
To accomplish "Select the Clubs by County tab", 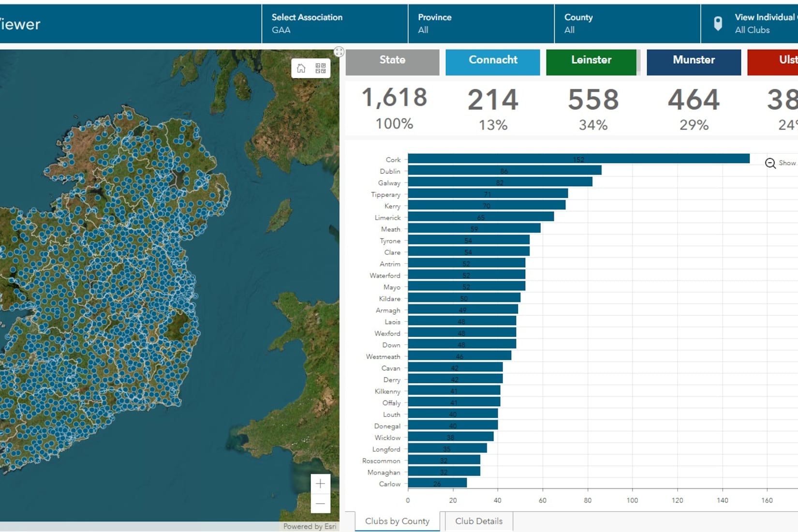I will pos(397,521).
